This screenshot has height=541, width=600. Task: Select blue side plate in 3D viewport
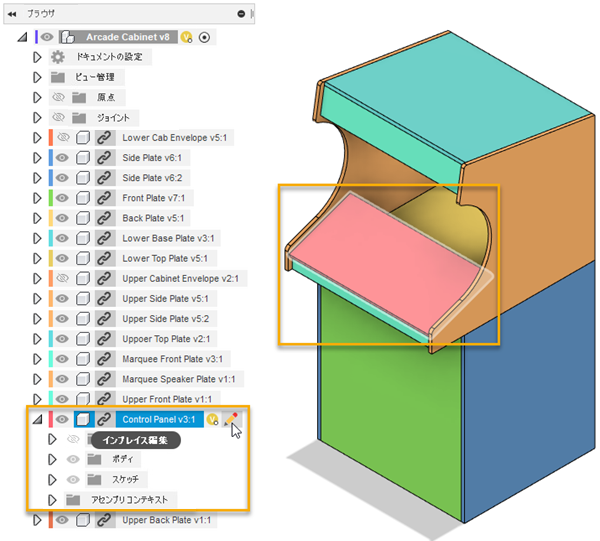point(532,390)
